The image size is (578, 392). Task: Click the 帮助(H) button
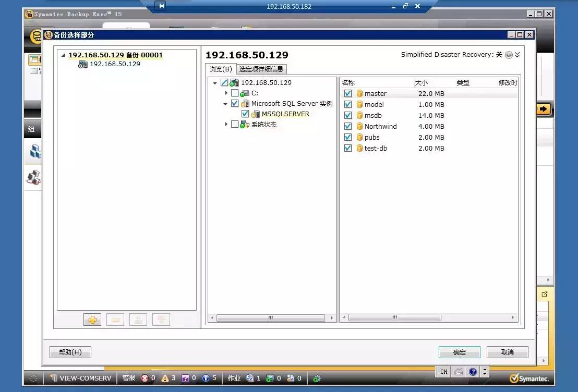coord(70,352)
